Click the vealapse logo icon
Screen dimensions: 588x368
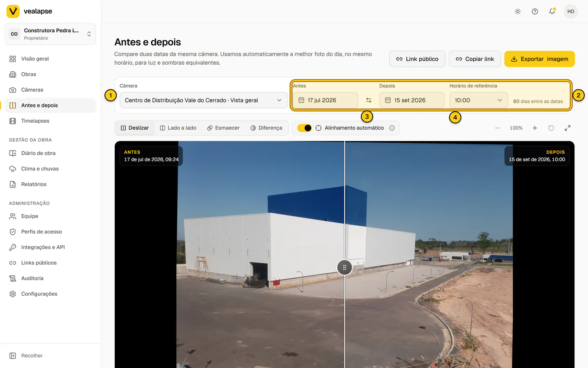(x=13, y=11)
